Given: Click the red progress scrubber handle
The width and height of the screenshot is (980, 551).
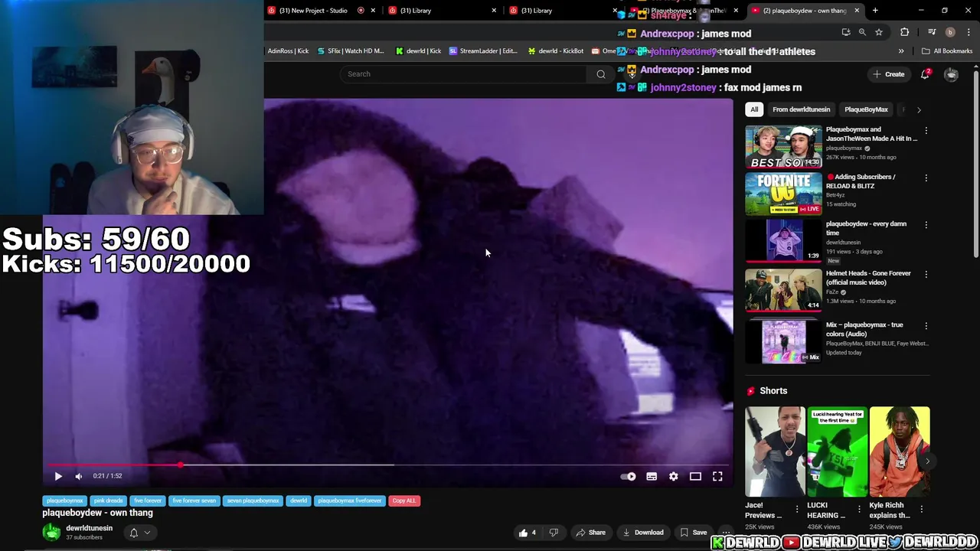Looking at the screenshot, I should tap(180, 465).
